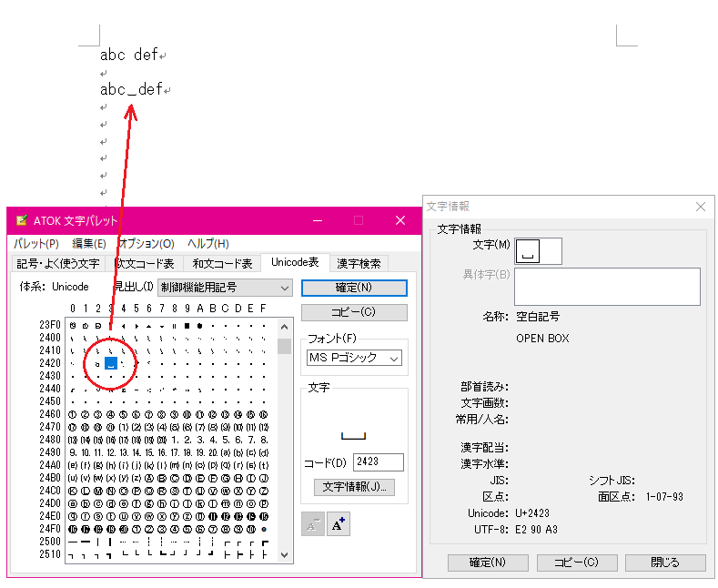Click 確定(N) in the 文字情報 dialog
The height and width of the screenshot is (588, 718).
(488, 563)
